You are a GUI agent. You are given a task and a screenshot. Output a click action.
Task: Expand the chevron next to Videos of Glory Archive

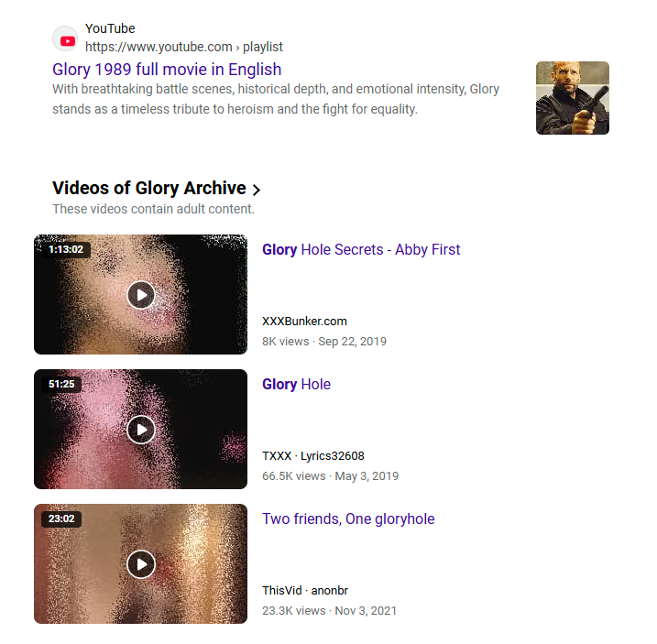(257, 190)
